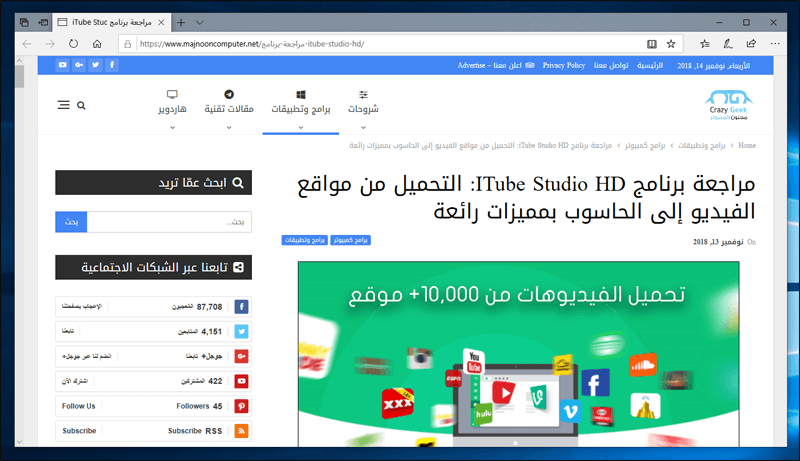Image resolution: width=800 pixels, height=461 pixels.
Task: Go to Home breadcrumb link
Action: pyautogui.click(x=746, y=145)
